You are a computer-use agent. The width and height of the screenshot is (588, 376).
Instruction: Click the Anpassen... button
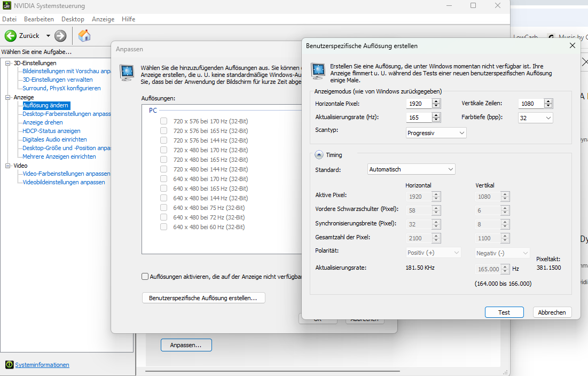[186, 345]
